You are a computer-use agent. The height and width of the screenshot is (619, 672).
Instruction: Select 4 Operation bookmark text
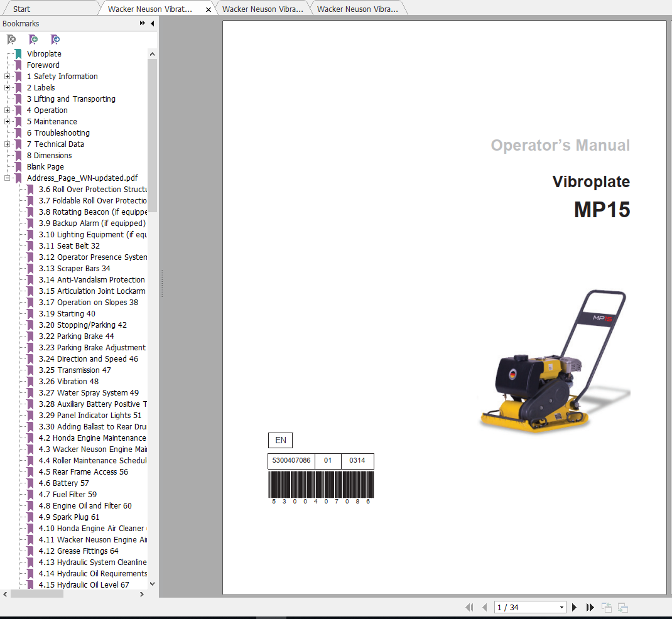coord(47,110)
